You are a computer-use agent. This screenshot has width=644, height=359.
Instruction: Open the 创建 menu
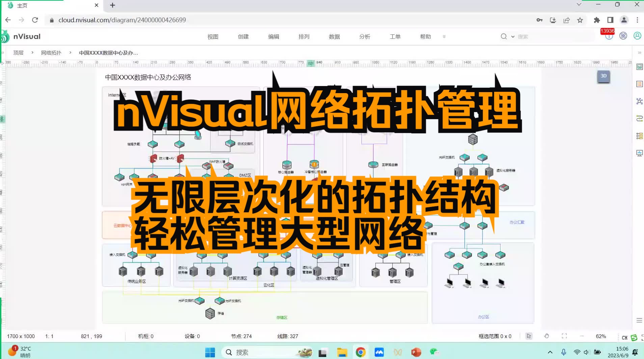(x=243, y=36)
